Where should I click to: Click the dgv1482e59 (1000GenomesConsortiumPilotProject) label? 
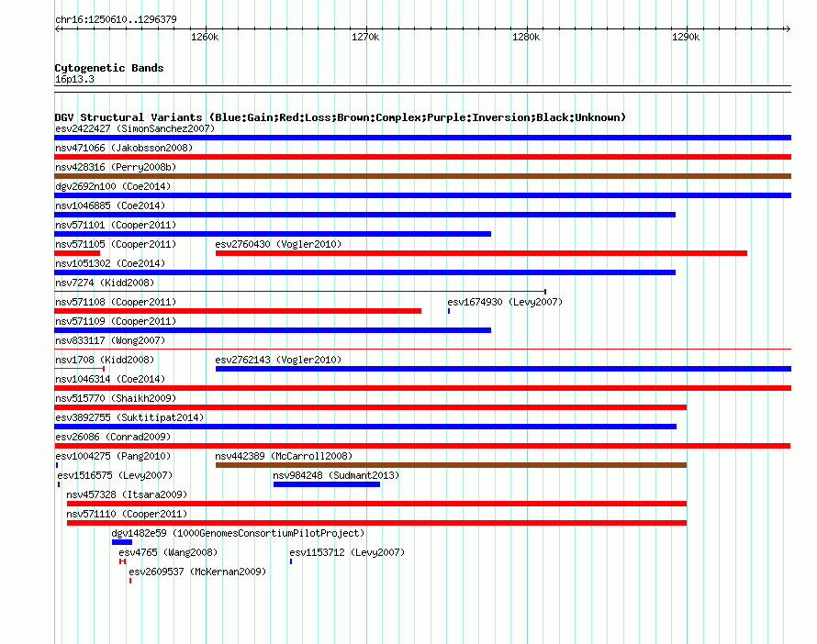coord(238,533)
